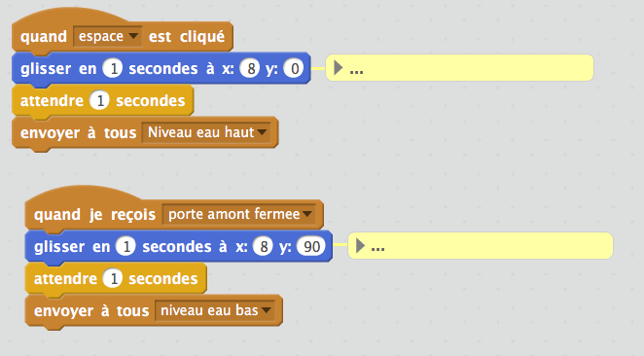
Task: Expand the comment beside first glisser block
Action: (x=338, y=68)
